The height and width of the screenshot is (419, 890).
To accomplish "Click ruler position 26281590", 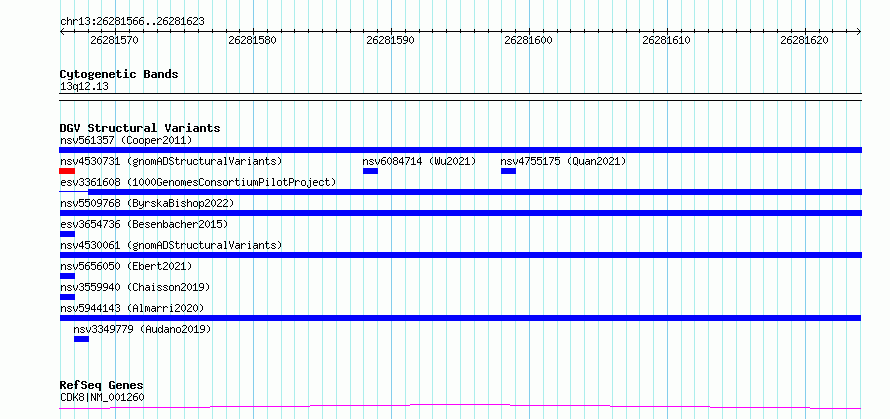I will [x=391, y=40].
